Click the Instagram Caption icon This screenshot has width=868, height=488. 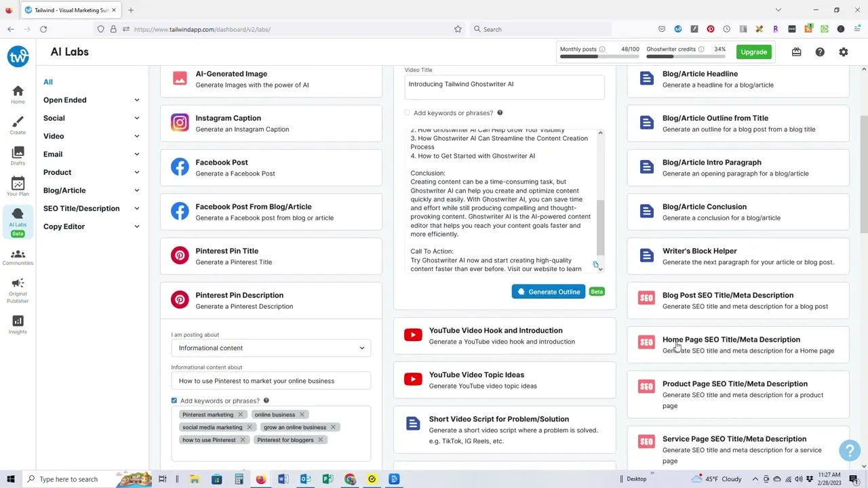(x=180, y=123)
